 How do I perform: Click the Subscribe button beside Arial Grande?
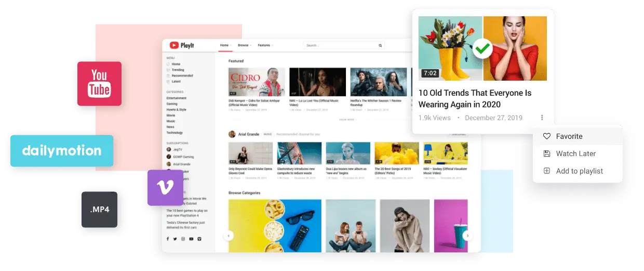[x=458, y=134]
